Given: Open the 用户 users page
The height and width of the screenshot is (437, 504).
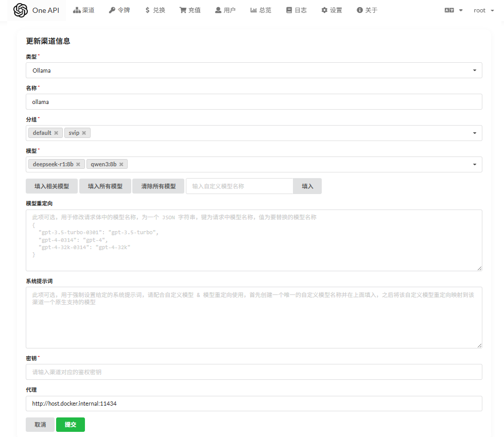Looking at the screenshot, I should point(225,10).
